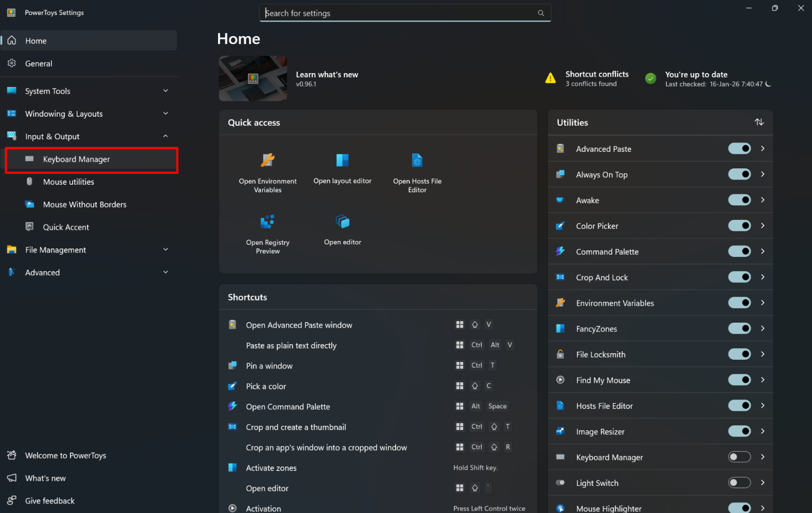Image resolution: width=812 pixels, height=513 pixels.
Task: Launch the Open Hosts File Editor icon
Action: pos(417,160)
